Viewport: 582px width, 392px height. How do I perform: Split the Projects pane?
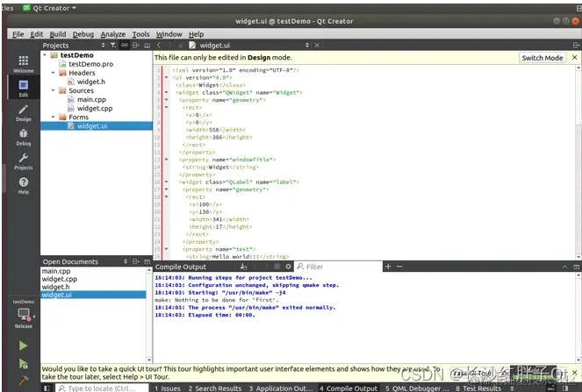(136, 46)
